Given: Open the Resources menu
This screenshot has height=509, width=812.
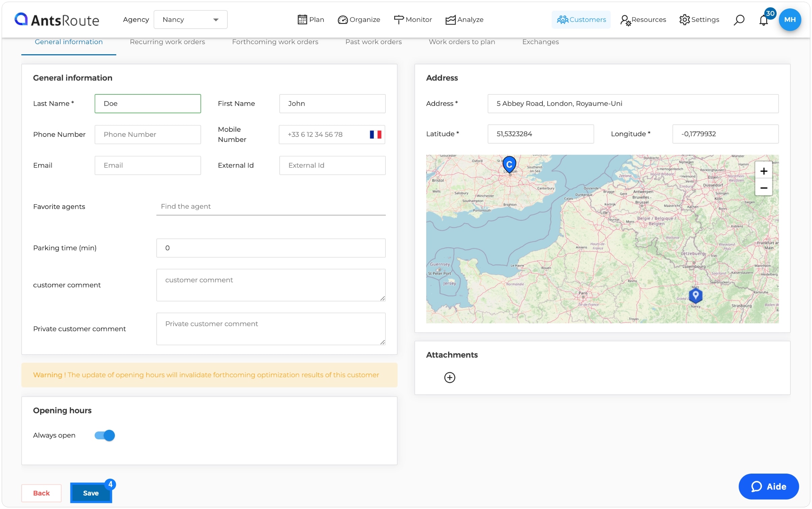Looking at the screenshot, I should (x=643, y=20).
